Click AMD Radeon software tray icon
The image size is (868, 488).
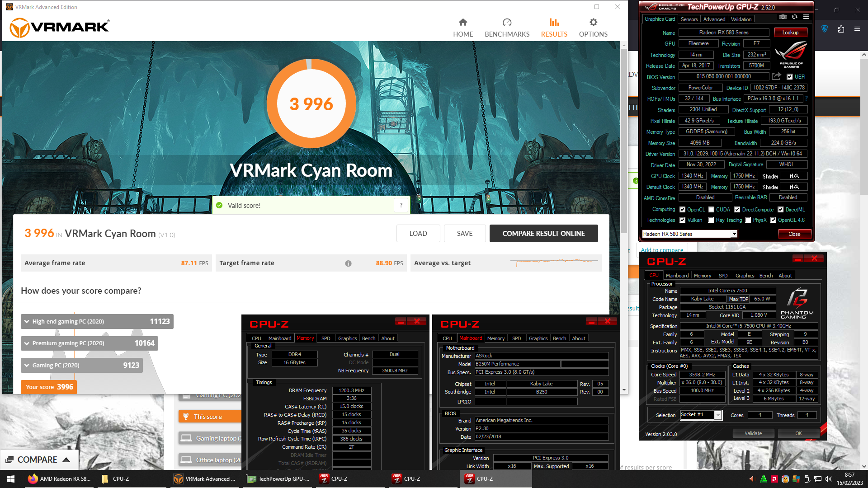[x=774, y=479]
